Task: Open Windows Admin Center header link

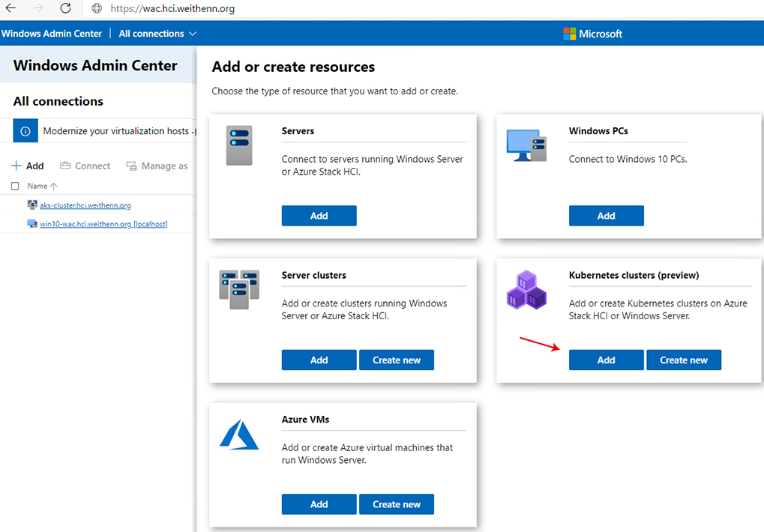Action: (x=52, y=34)
